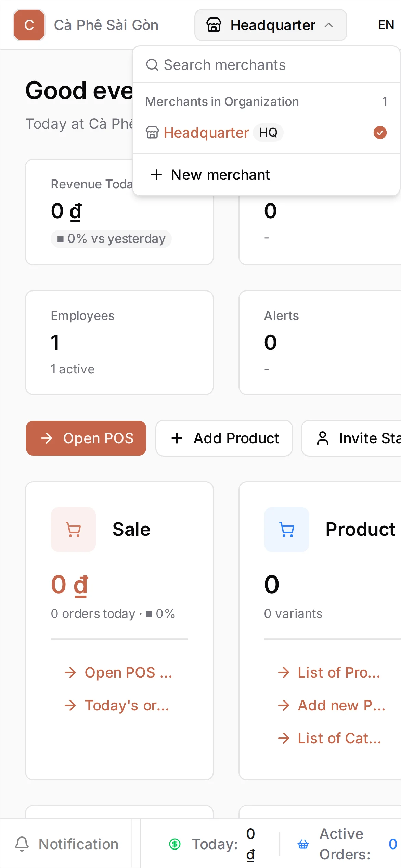Click the storefront icon in Headquarter selector

[214, 25]
